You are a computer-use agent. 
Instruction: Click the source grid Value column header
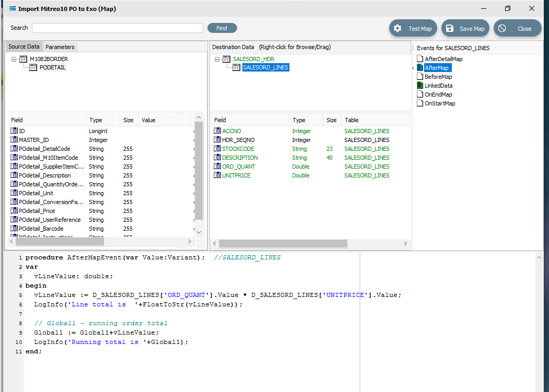(x=165, y=120)
